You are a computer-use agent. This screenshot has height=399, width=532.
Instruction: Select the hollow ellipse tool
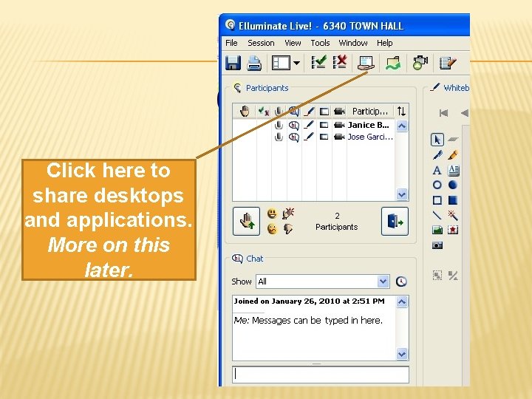click(x=437, y=185)
